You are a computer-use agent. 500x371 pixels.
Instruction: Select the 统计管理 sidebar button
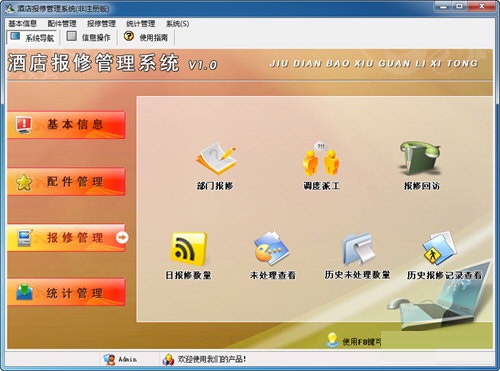click(x=66, y=293)
